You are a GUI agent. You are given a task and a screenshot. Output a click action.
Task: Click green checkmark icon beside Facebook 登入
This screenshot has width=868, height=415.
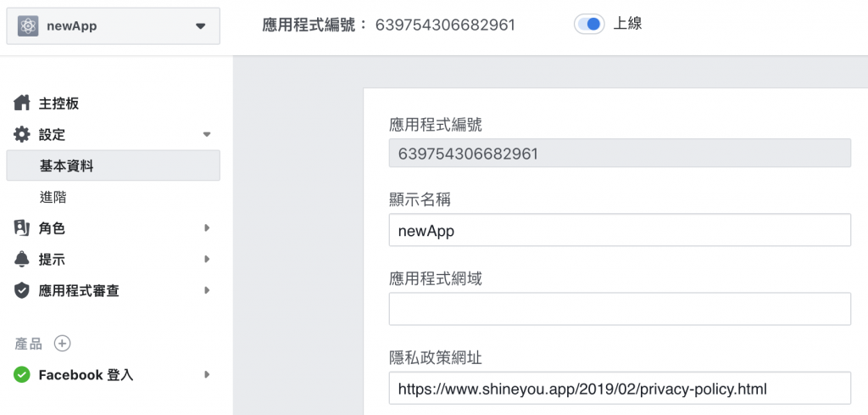[x=22, y=374]
